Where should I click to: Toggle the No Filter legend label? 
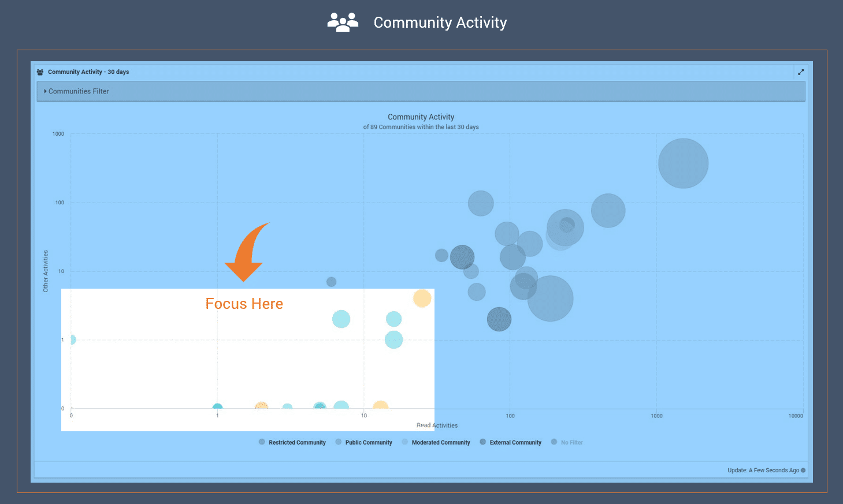[571, 443]
